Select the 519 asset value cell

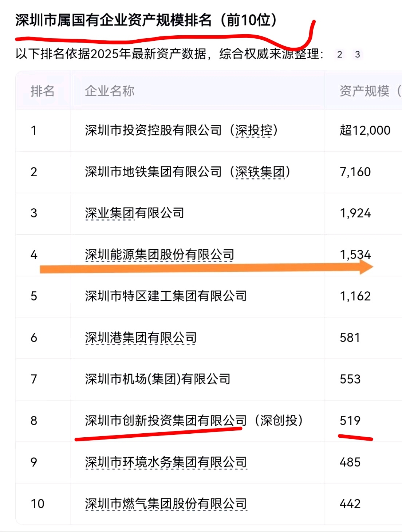tap(350, 421)
